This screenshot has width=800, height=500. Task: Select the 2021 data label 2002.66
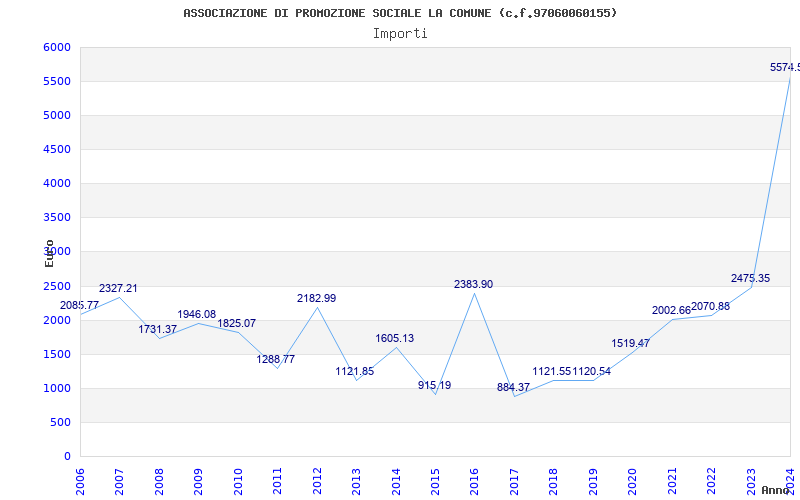671,310
